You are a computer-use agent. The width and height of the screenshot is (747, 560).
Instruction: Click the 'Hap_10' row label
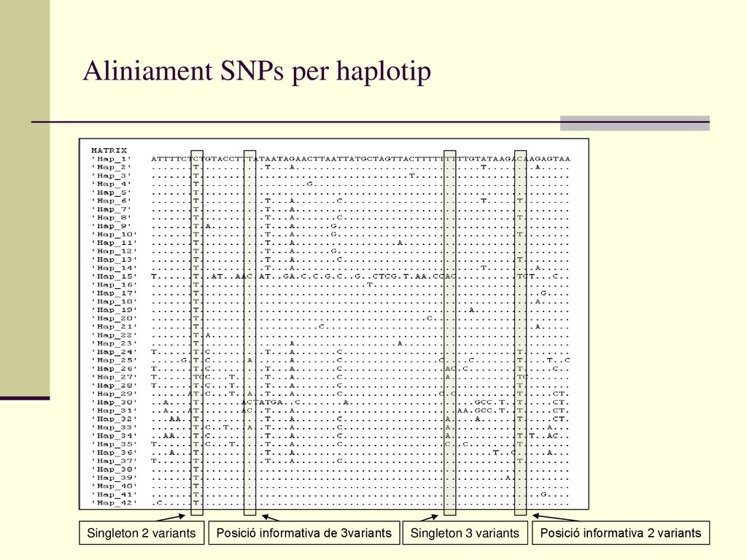pyautogui.click(x=114, y=234)
